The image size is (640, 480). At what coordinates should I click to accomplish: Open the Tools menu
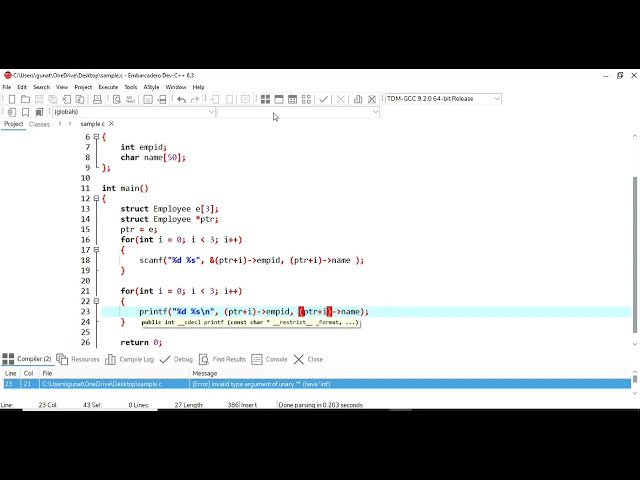(131, 87)
